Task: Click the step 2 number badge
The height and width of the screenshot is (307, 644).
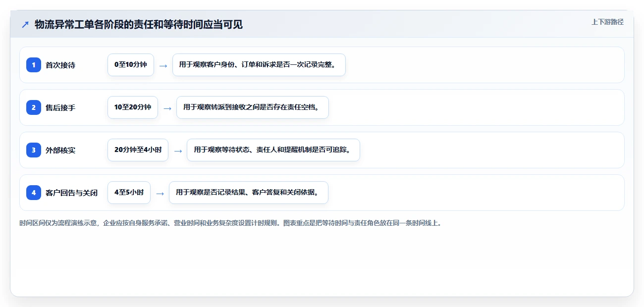Action: [x=34, y=107]
